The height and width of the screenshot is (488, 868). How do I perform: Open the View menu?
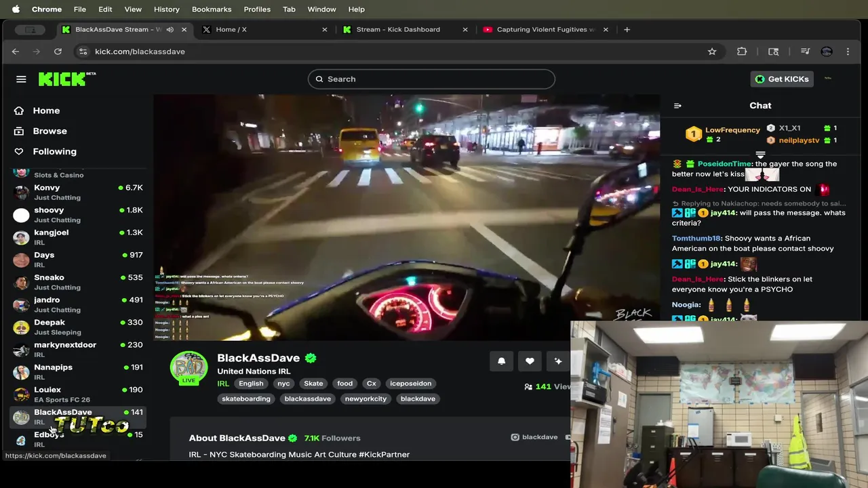tap(133, 9)
